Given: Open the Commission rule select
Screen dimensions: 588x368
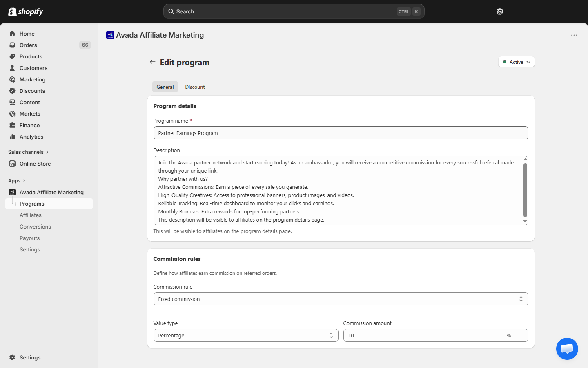Looking at the screenshot, I should [341, 299].
